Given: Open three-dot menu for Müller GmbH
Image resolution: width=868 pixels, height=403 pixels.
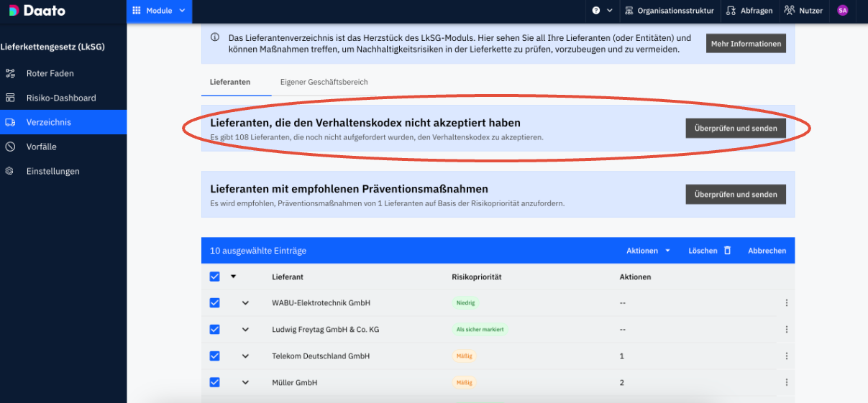Looking at the screenshot, I should [x=787, y=383].
